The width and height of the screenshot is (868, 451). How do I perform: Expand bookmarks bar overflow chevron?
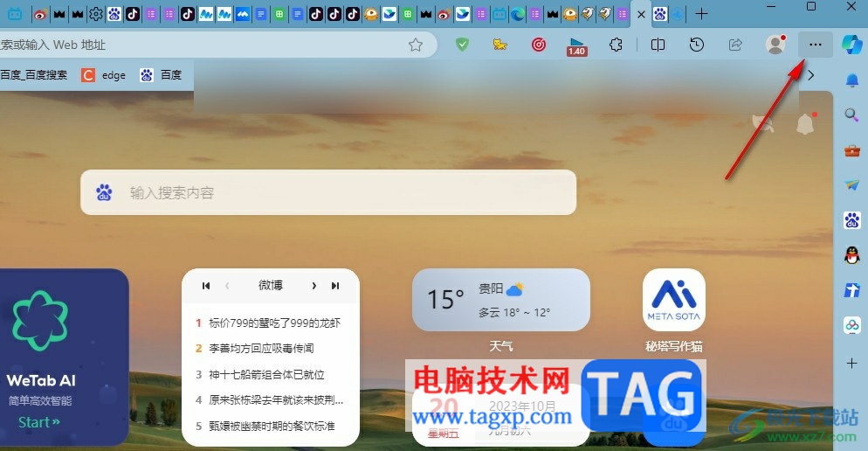[811, 75]
